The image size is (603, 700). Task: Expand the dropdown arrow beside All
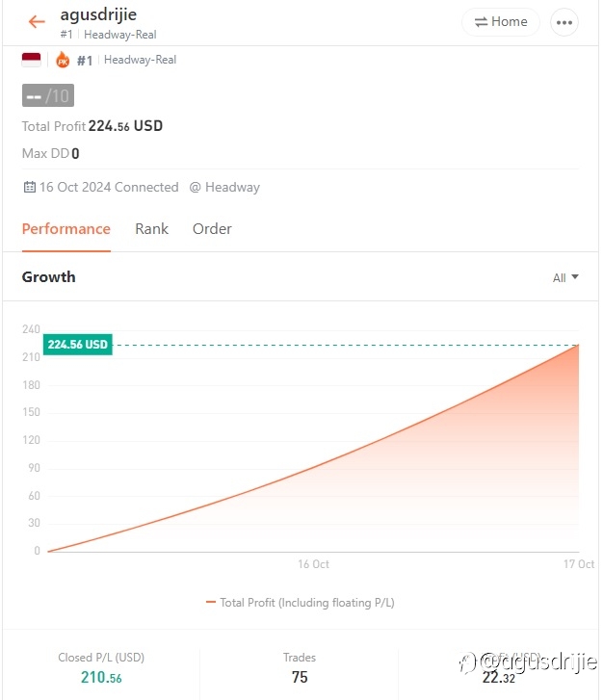(575, 277)
